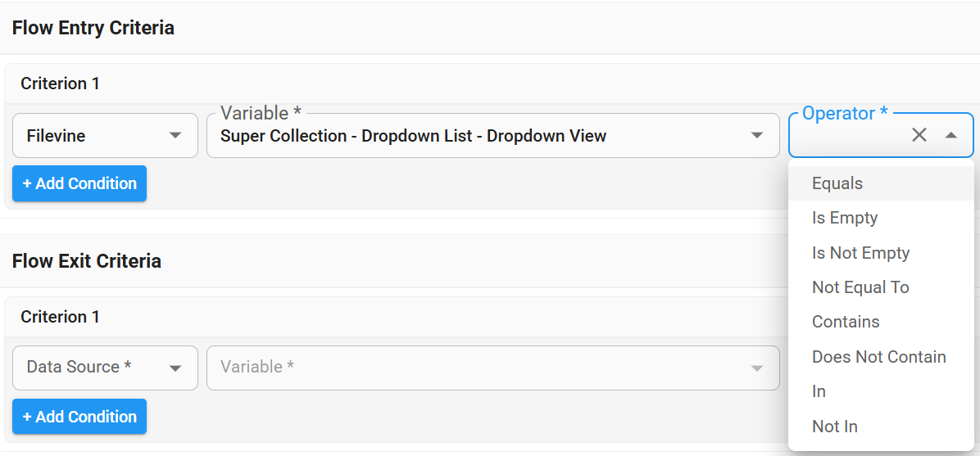Expand the Super Collection variable dropdown
This screenshot has height=456, width=980.
tap(757, 136)
